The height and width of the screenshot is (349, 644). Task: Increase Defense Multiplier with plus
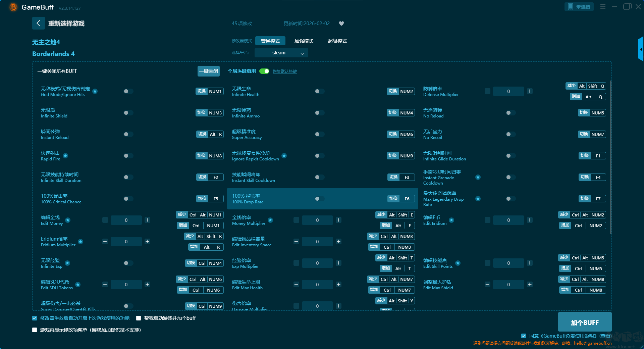click(530, 91)
